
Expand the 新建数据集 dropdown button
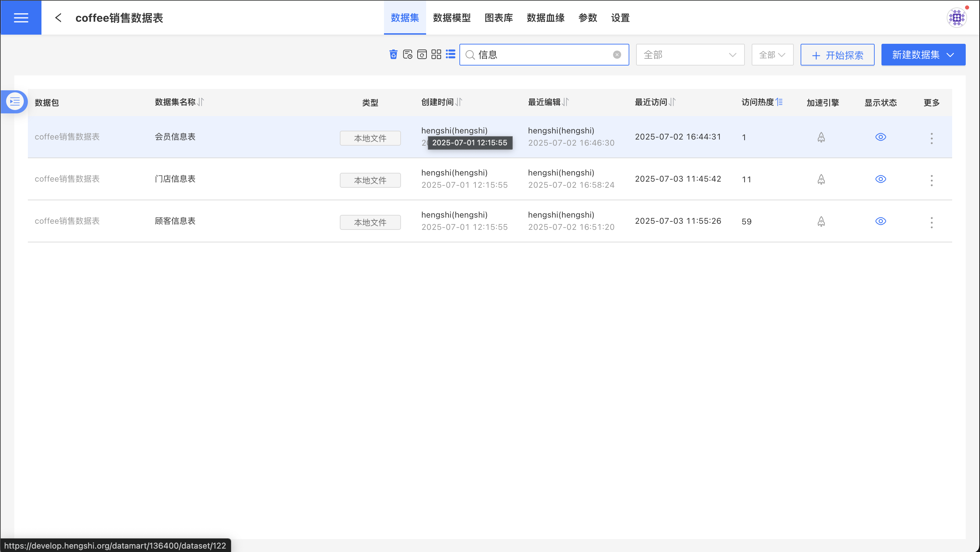click(923, 55)
